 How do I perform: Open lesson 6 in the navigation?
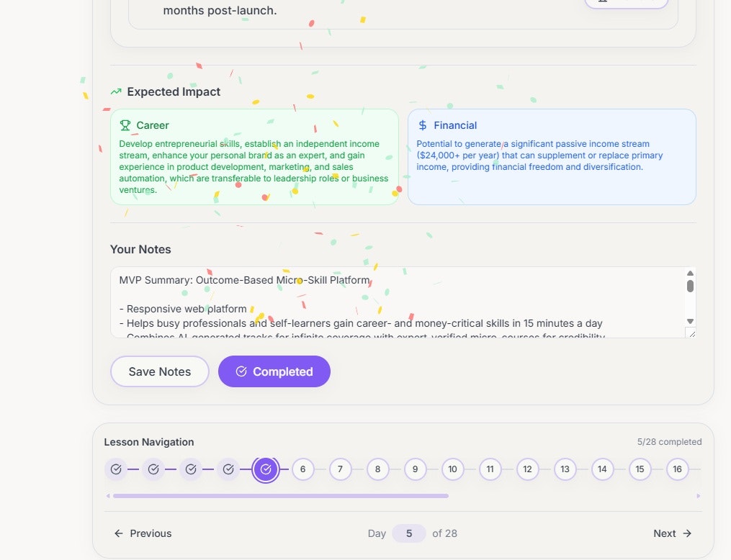click(x=302, y=469)
